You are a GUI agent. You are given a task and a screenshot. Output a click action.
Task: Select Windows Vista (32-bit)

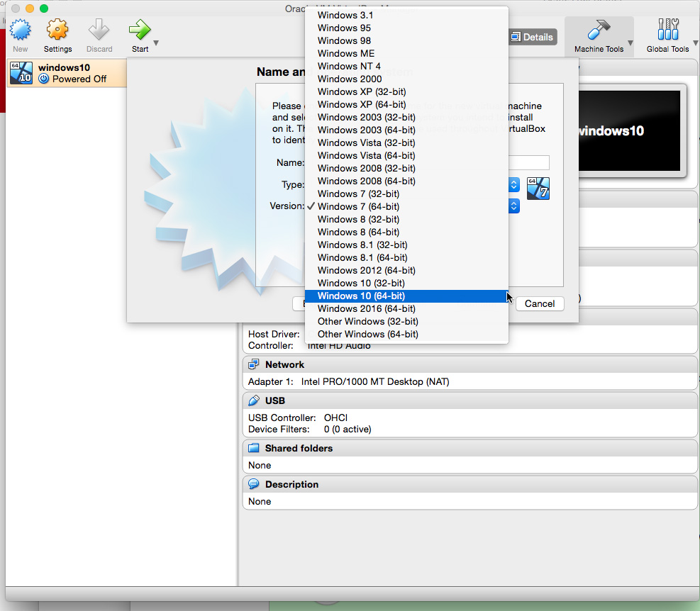tap(406, 142)
